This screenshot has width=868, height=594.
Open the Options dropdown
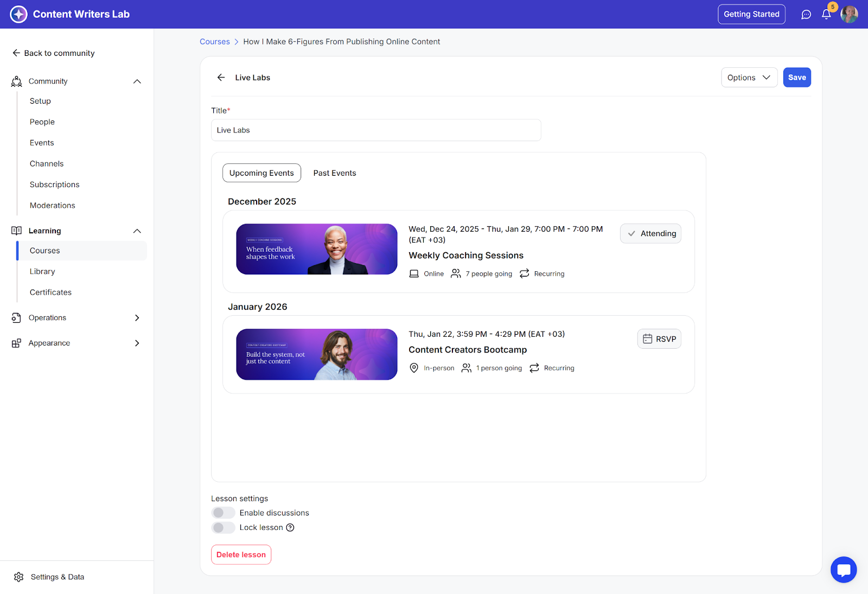tap(749, 78)
